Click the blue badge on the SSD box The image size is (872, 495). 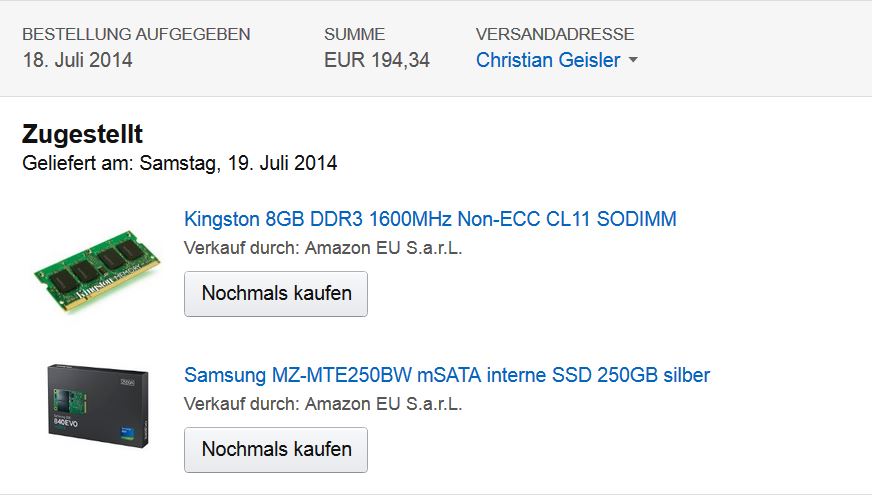[128, 433]
